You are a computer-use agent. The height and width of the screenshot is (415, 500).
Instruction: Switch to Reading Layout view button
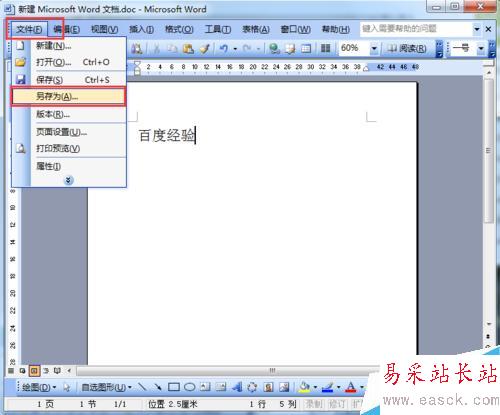[57, 370]
